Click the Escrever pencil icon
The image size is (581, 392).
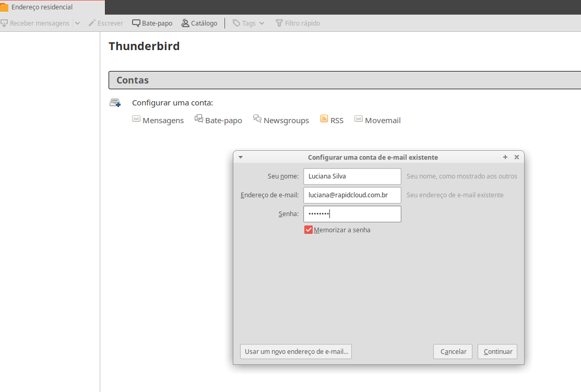coord(92,23)
